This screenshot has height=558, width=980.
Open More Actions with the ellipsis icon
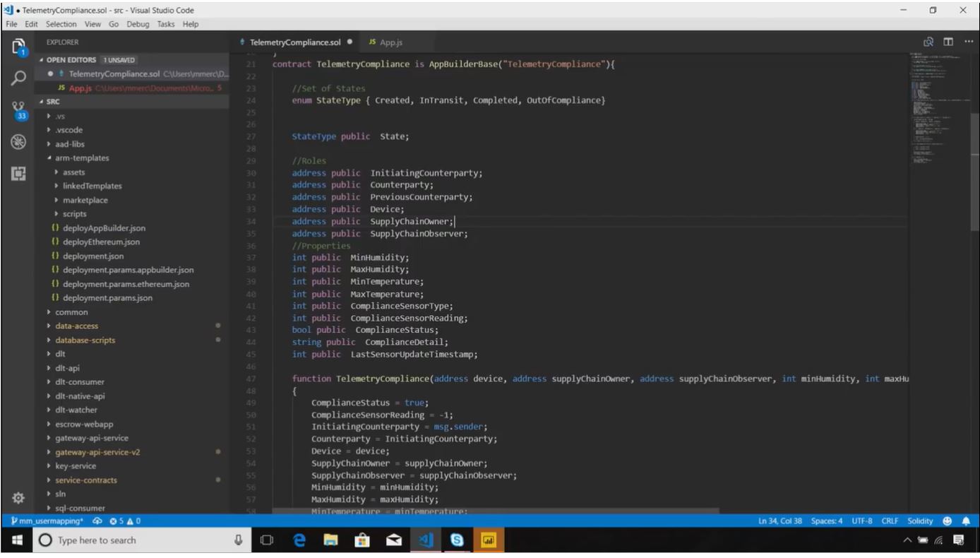(x=968, y=42)
